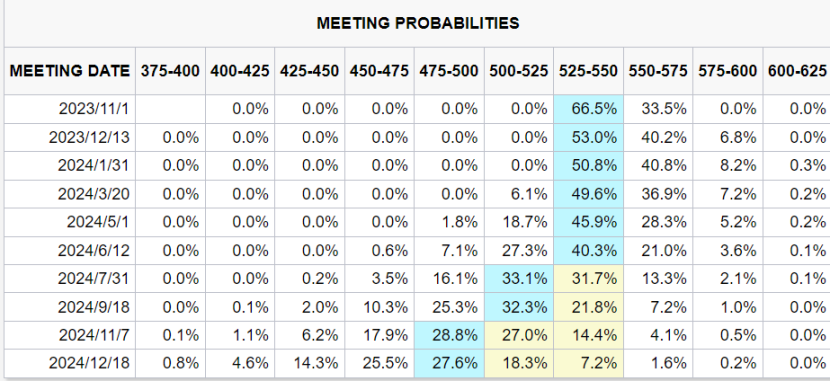830x382 pixels.
Task: Select the 53.0% probability cell
Action: (x=589, y=138)
